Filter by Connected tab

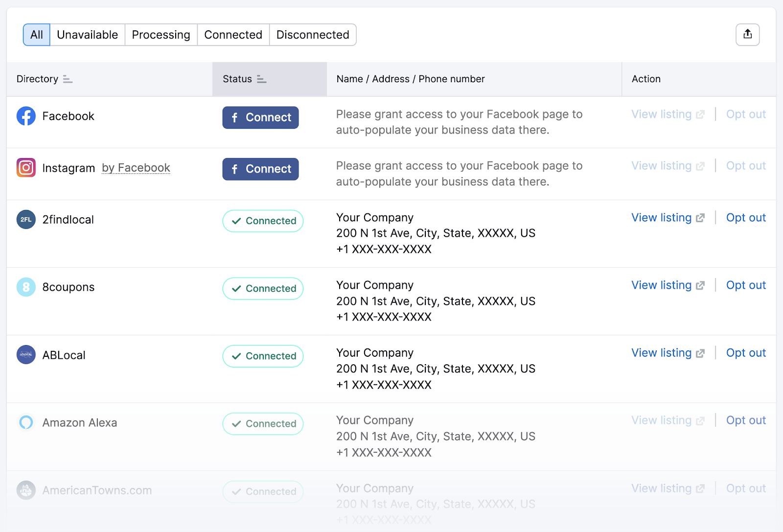[233, 35]
